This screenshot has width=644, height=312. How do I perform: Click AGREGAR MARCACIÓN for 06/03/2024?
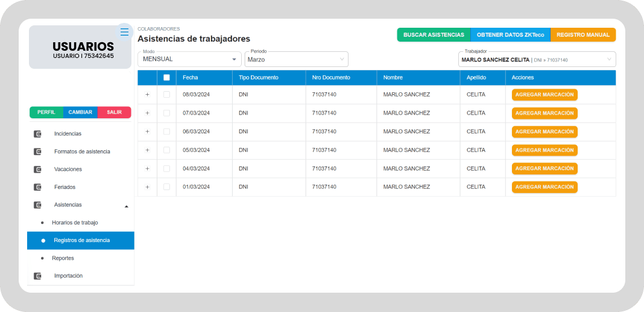(545, 132)
